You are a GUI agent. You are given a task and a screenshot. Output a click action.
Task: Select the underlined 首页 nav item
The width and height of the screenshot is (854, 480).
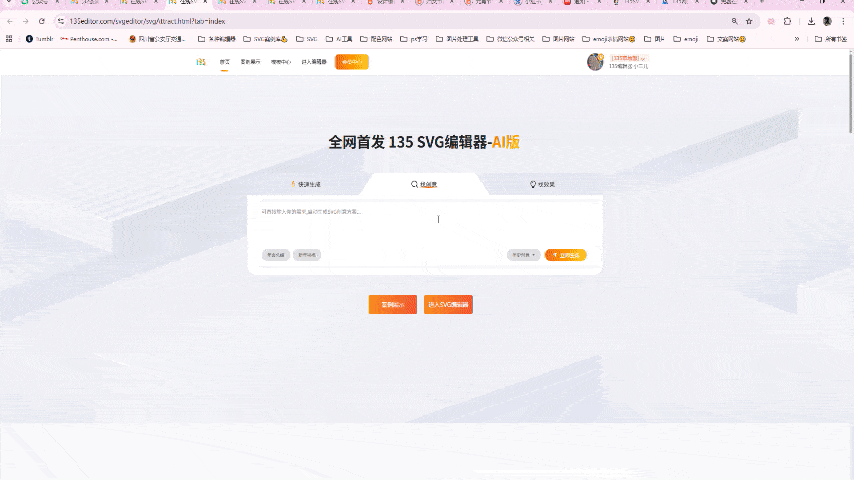(x=224, y=62)
